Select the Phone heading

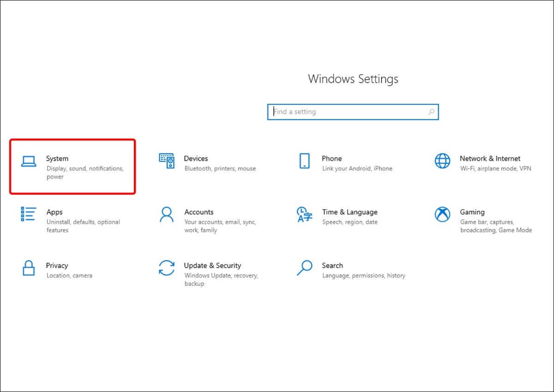pyautogui.click(x=332, y=159)
